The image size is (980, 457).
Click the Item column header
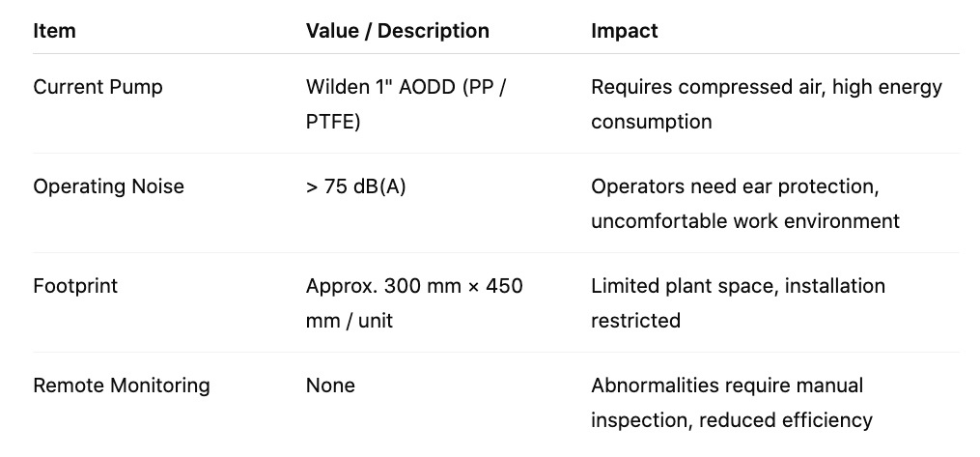pyautogui.click(x=54, y=31)
